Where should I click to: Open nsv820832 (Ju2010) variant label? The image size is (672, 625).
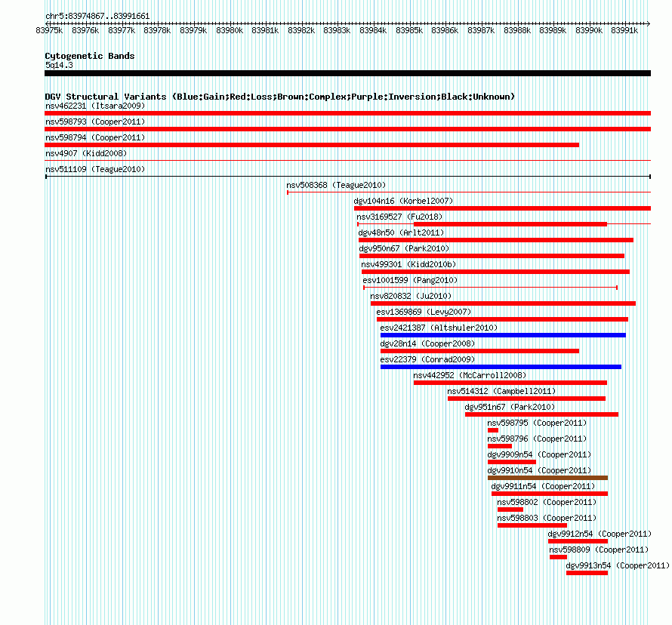(x=411, y=296)
